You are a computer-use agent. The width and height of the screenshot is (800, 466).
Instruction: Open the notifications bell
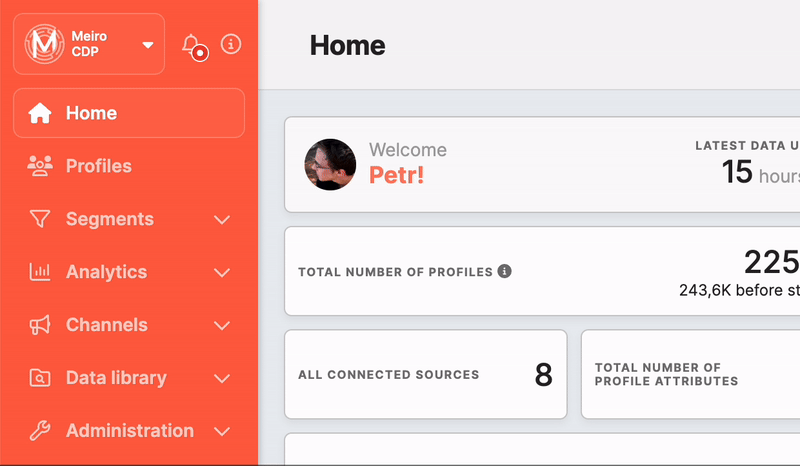(191, 45)
